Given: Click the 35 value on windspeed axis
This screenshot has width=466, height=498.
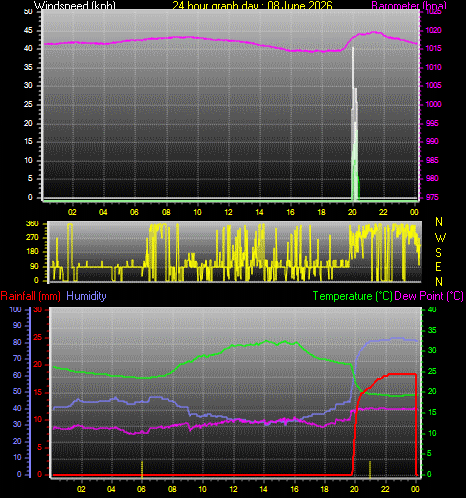Looking at the screenshot, I should (x=28, y=67).
